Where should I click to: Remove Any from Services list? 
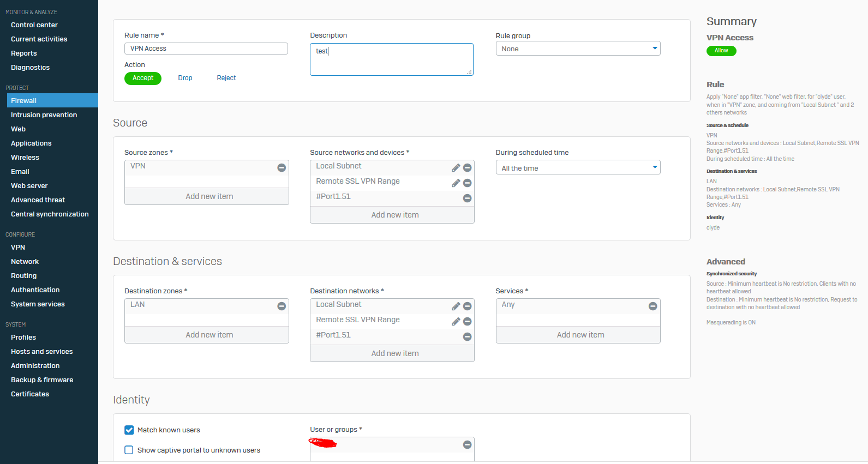pyautogui.click(x=653, y=306)
